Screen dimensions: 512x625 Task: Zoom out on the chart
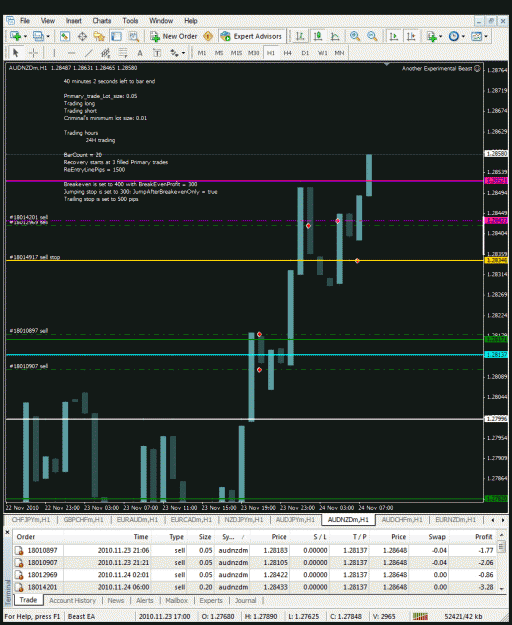(x=372, y=36)
